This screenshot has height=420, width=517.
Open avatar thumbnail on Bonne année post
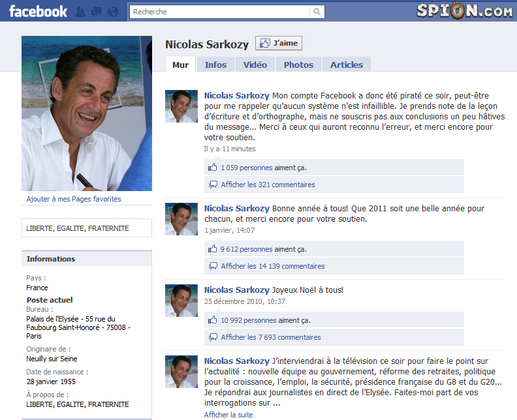[x=181, y=219]
